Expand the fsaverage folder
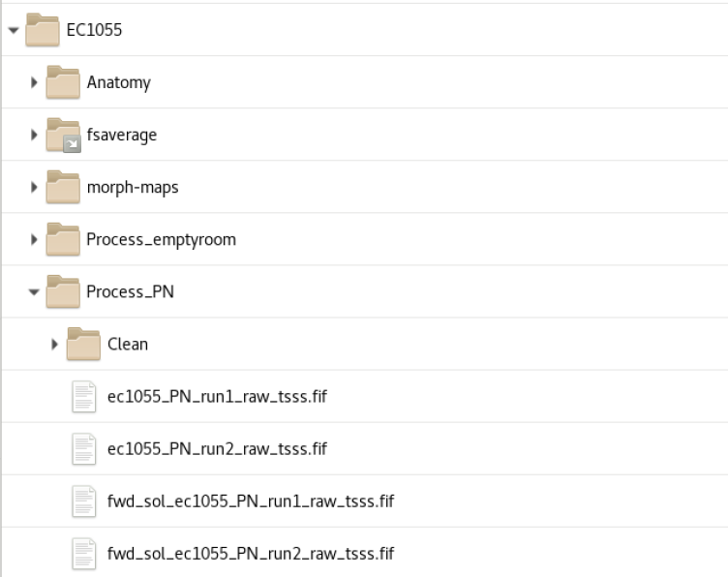This screenshot has height=577, width=728. [x=35, y=135]
